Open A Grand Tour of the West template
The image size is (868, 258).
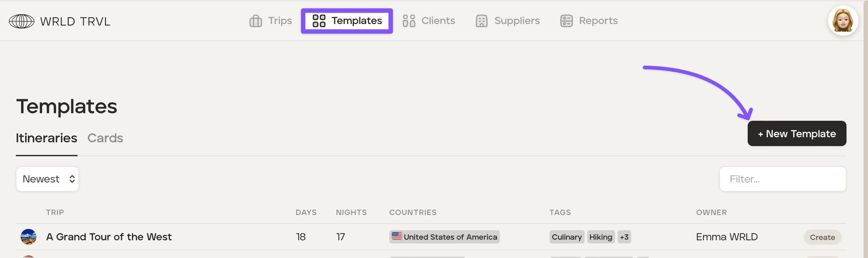click(109, 237)
